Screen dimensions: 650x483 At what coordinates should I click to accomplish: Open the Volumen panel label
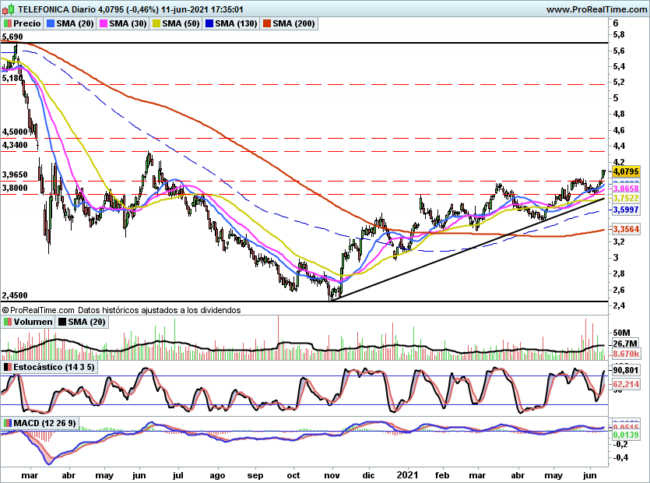33,322
